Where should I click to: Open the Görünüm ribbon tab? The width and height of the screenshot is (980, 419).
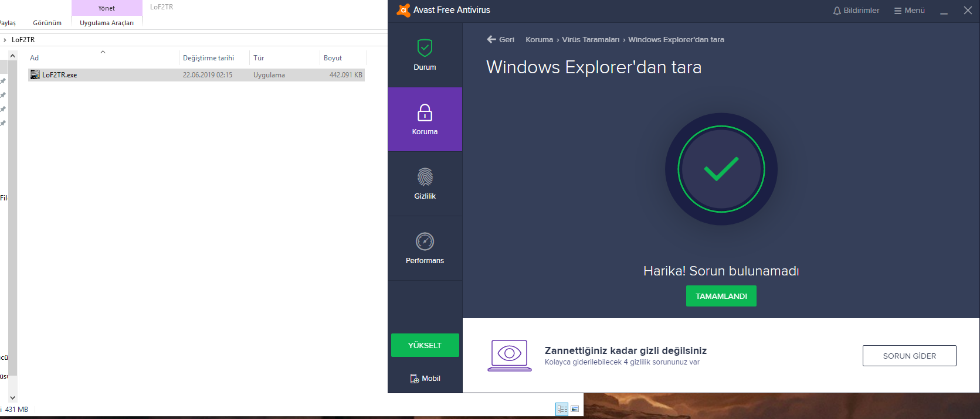[47, 23]
